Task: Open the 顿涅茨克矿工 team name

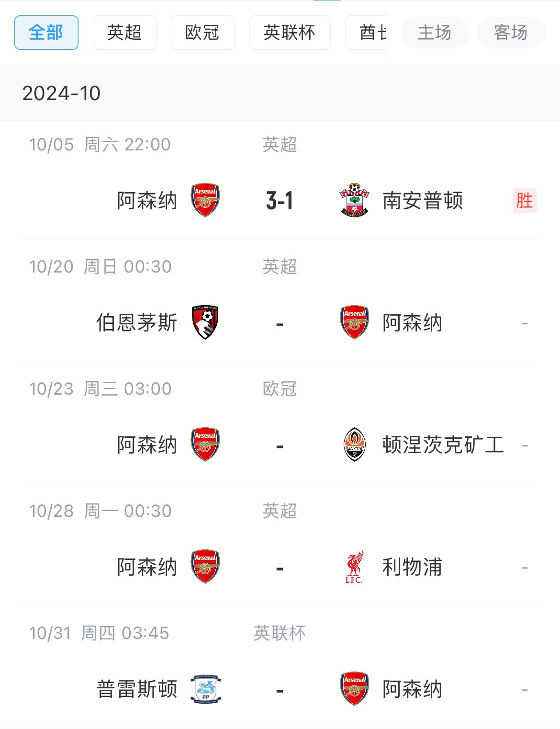Action: click(443, 445)
